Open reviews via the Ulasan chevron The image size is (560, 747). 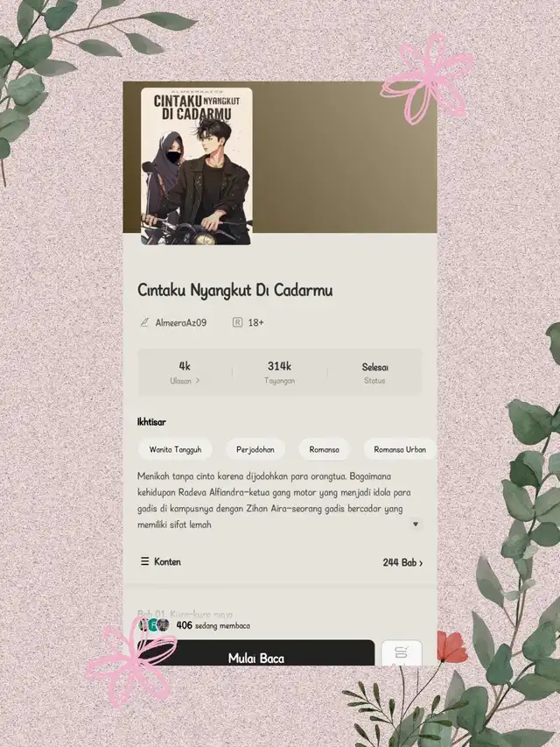pos(197,381)
